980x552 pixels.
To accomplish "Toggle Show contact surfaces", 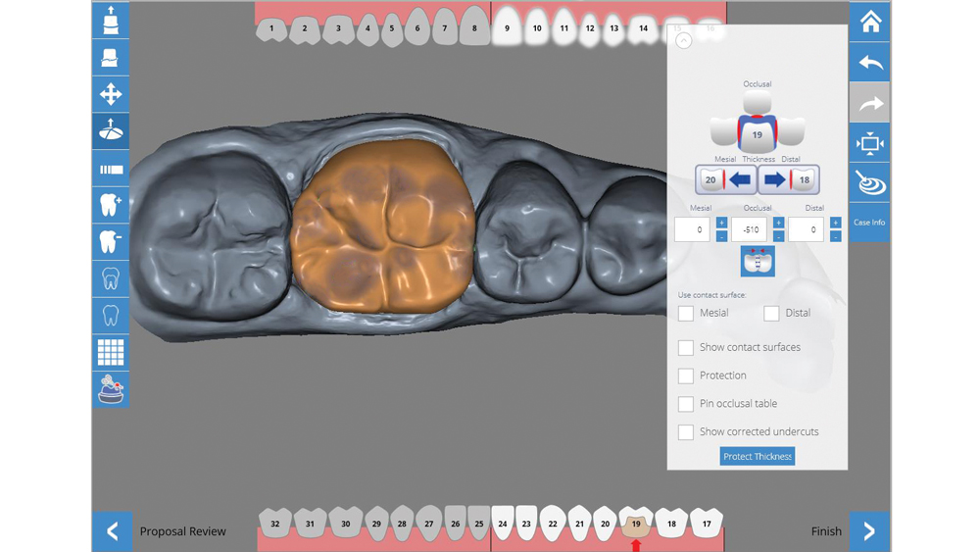I will click(686, 348).
